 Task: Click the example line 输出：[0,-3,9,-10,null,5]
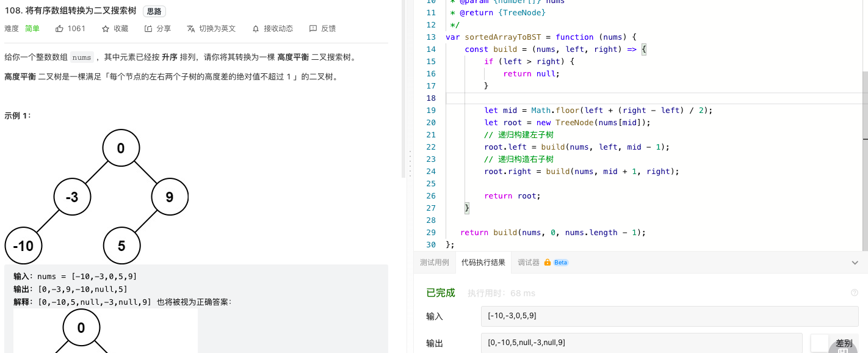[x=70, y=289]
